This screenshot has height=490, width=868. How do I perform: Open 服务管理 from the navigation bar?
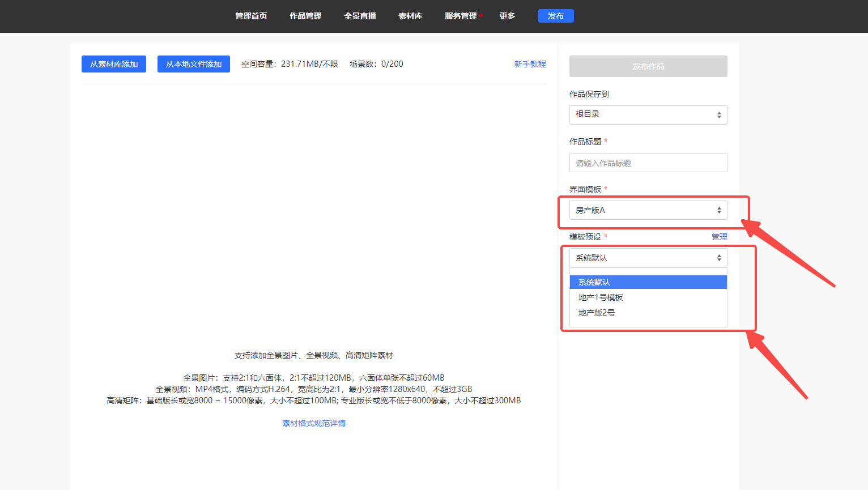(x=461, y=16)
